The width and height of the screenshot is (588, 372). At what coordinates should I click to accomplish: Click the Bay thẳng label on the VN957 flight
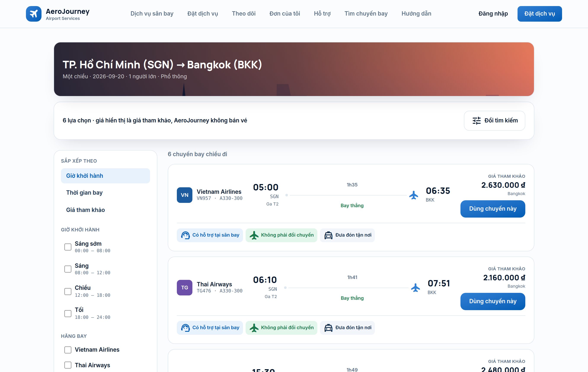point(352,206)
